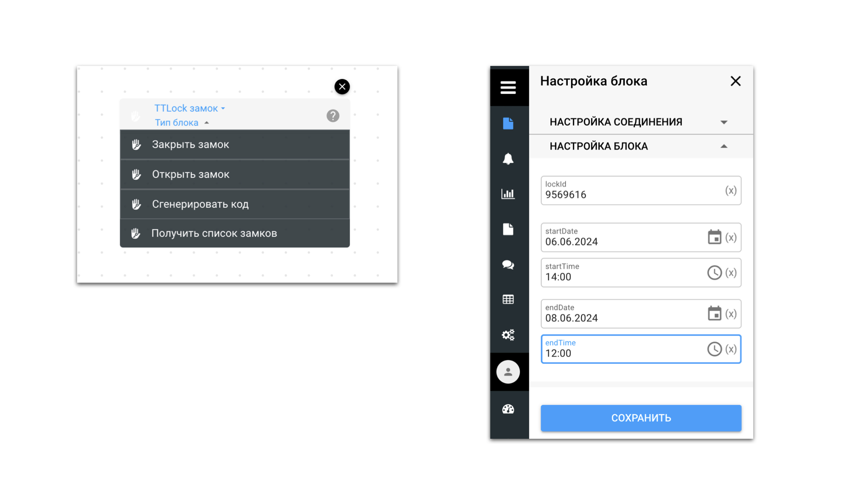Select the Сгенерировать код menu item
Image resolution: width=868 pixels, height=488 pixels.
click(x=235, y=204)
